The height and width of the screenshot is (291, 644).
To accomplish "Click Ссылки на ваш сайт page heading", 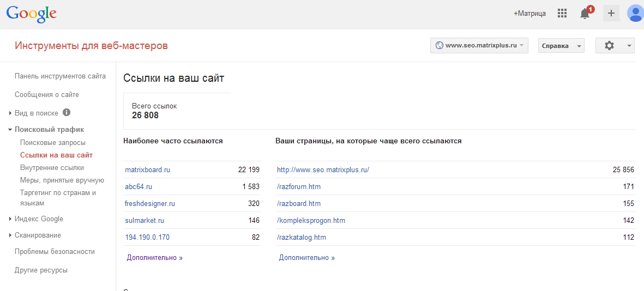I will [174, 78].
